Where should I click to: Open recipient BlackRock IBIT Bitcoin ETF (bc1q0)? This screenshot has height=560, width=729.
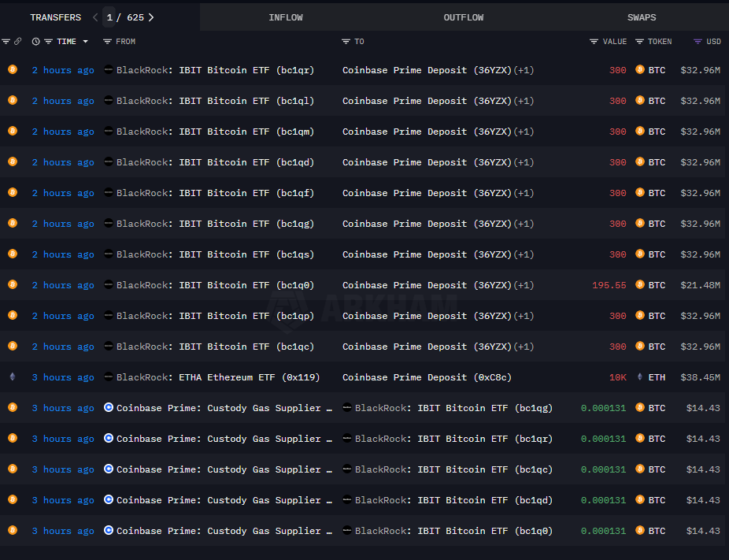453,531
